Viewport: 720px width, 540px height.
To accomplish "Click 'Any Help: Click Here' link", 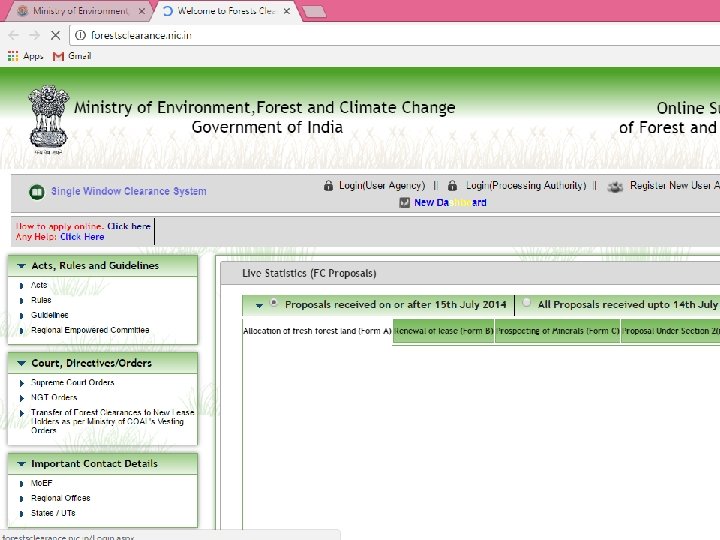I will (x=60, y=237).
